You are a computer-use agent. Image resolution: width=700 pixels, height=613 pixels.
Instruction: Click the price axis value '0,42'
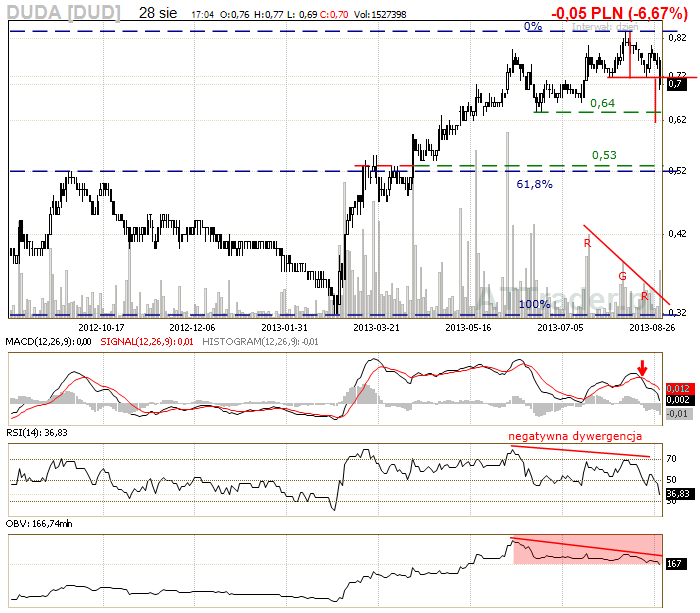point(677,234)
